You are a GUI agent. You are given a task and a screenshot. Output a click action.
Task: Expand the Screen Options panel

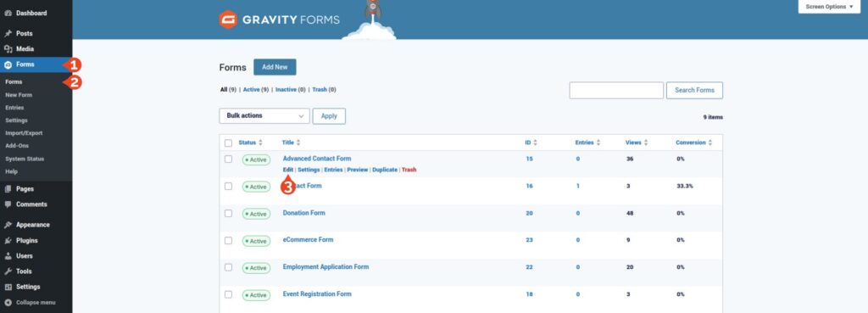(829, 7)
